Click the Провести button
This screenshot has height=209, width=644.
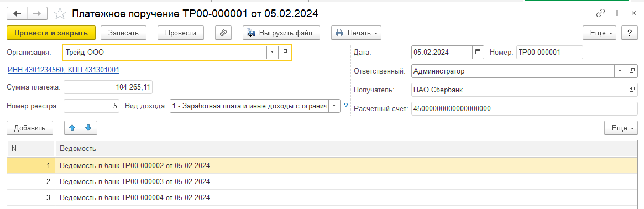[181, 33]
